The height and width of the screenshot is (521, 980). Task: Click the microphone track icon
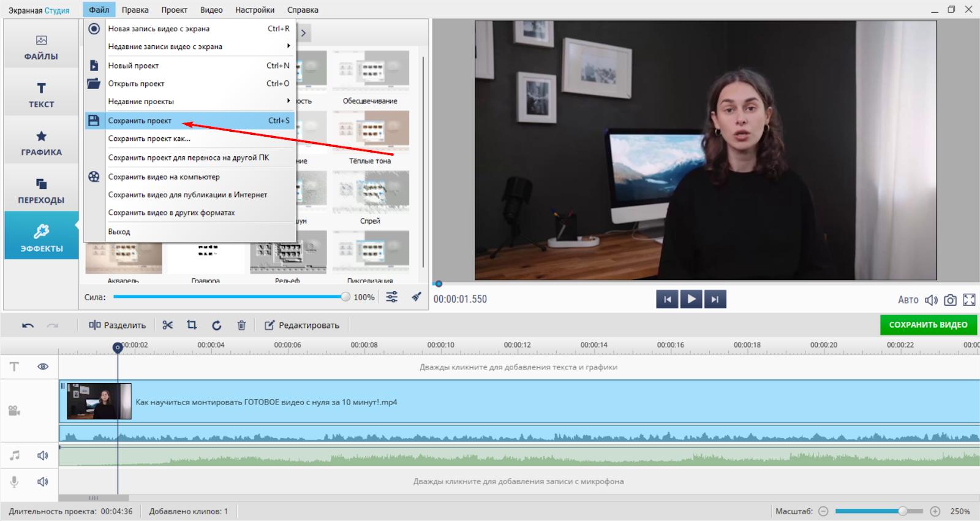tap(14, 482)
